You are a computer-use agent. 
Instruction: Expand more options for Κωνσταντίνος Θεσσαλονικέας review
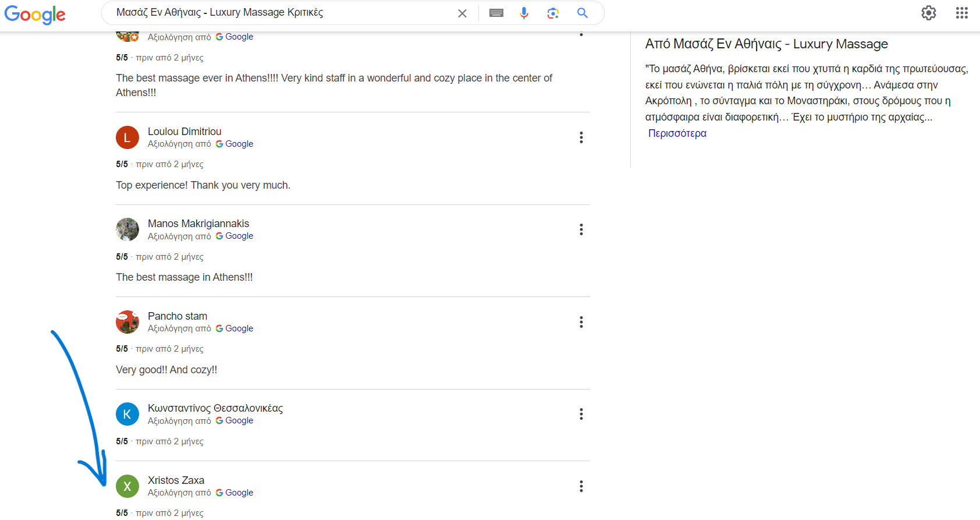point(581,414)
